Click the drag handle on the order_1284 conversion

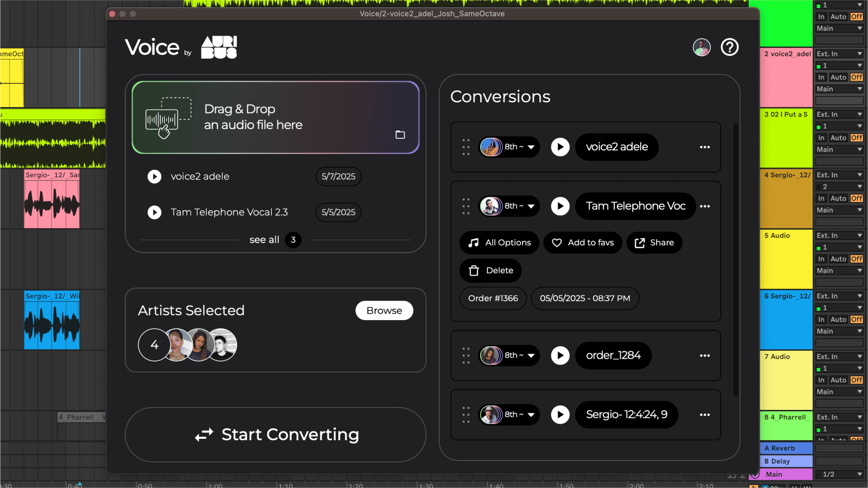[466, 355]
